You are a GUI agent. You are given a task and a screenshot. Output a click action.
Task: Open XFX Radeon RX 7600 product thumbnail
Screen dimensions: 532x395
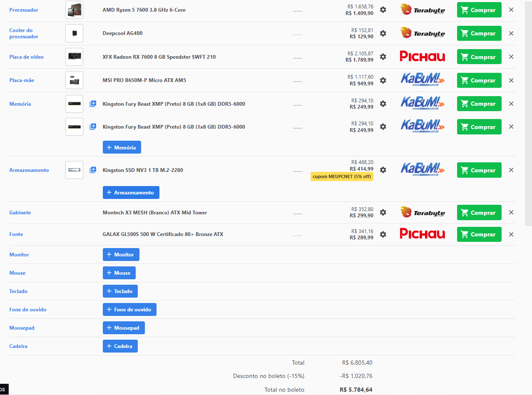coord(74,57)
